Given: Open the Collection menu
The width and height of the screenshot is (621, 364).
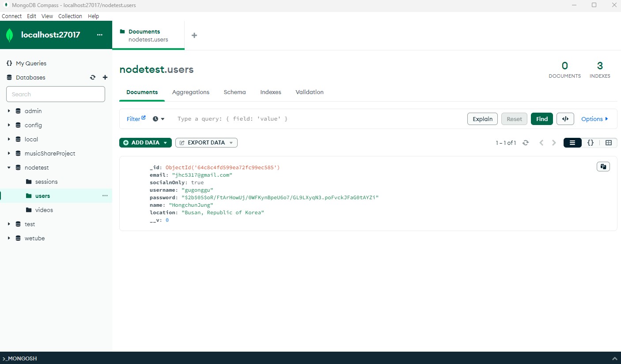Looking at the screenshot, I should [x=70, y=16].
